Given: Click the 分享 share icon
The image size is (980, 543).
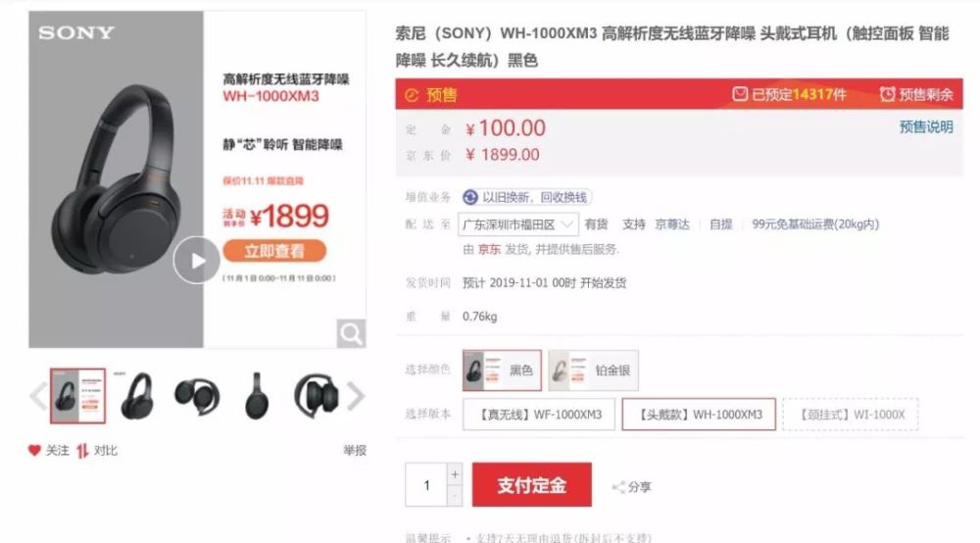Looking at the screenshot, I should coord(618,487).
